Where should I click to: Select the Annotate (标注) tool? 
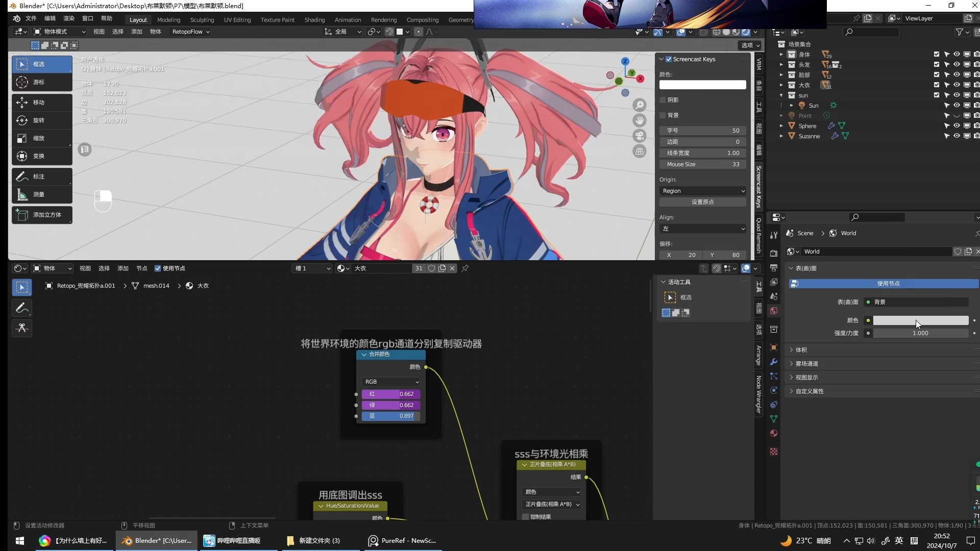tap(42, 177)
